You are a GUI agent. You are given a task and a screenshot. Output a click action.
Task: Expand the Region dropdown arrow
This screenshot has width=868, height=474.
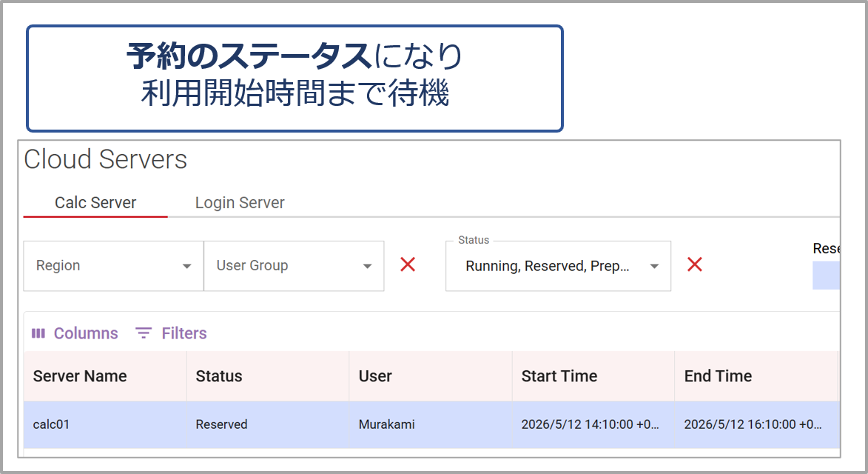pos(186,267)
